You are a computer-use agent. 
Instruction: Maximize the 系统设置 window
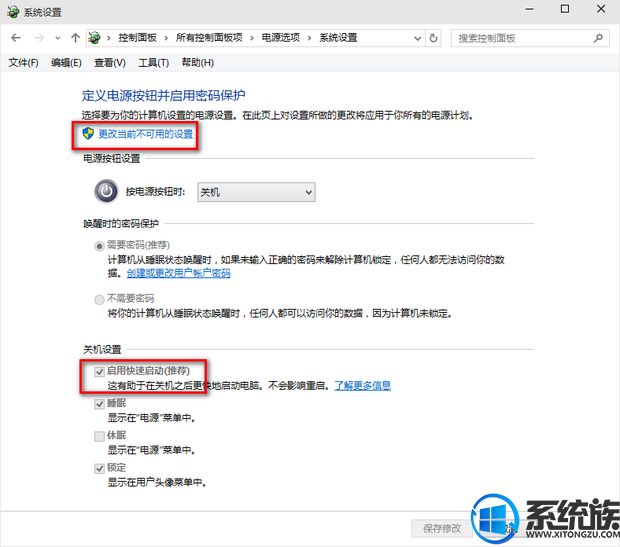click(x=565, y=9)
